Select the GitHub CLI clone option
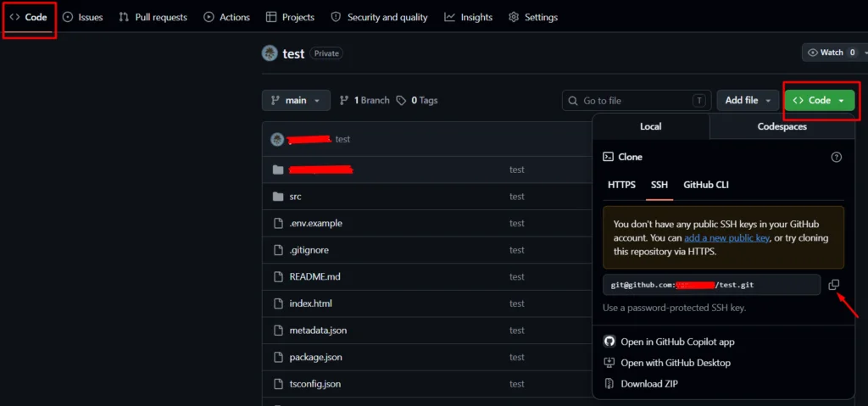This screenshot has height=406, width=868. (x=706, y=185)
